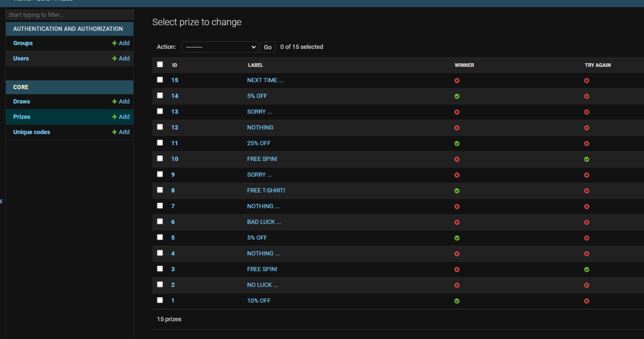Open the Action dropdown
The image size is (644, 339).
(220, 47)
